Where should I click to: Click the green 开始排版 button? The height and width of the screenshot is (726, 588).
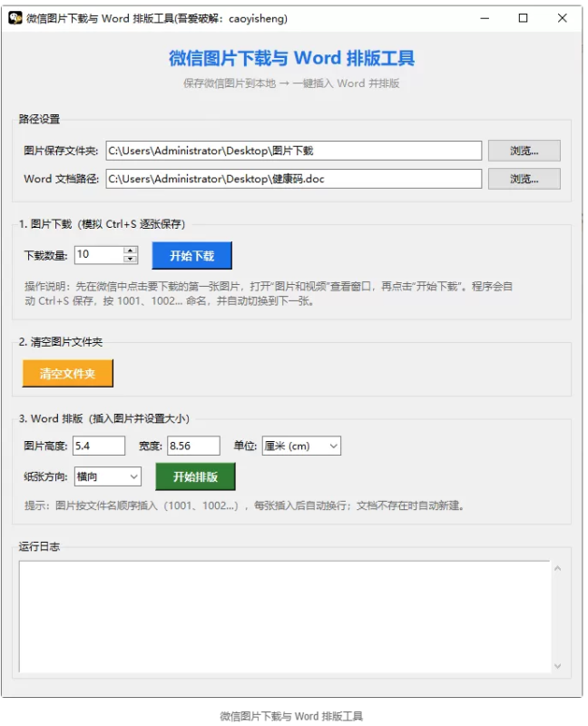(x=195, y=476)
